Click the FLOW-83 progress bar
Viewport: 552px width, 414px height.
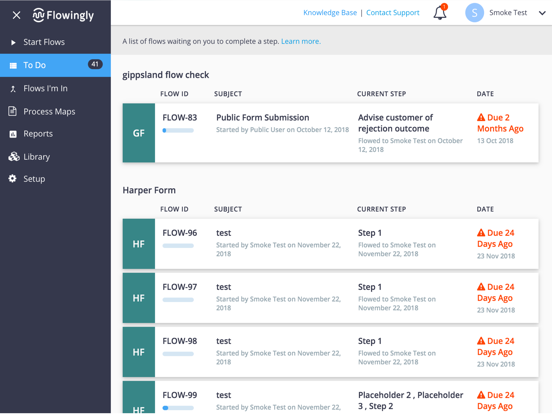click(178, 130)
